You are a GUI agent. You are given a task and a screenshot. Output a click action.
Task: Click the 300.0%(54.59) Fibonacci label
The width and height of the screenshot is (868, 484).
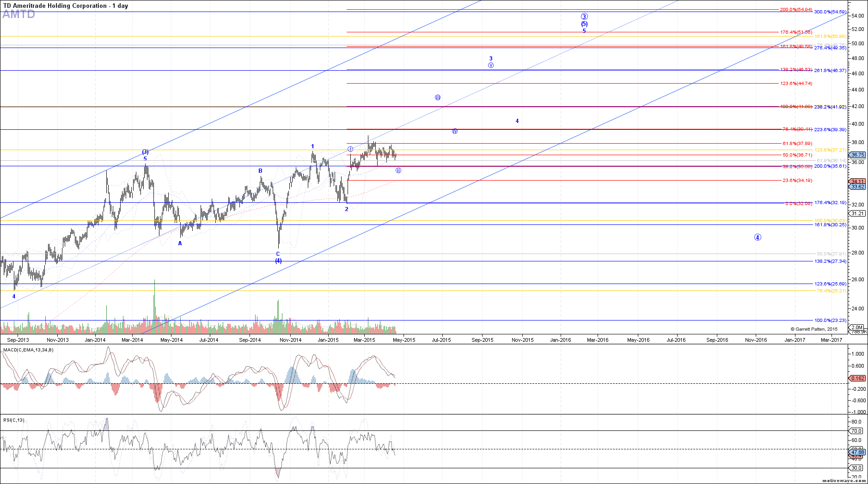830,12
